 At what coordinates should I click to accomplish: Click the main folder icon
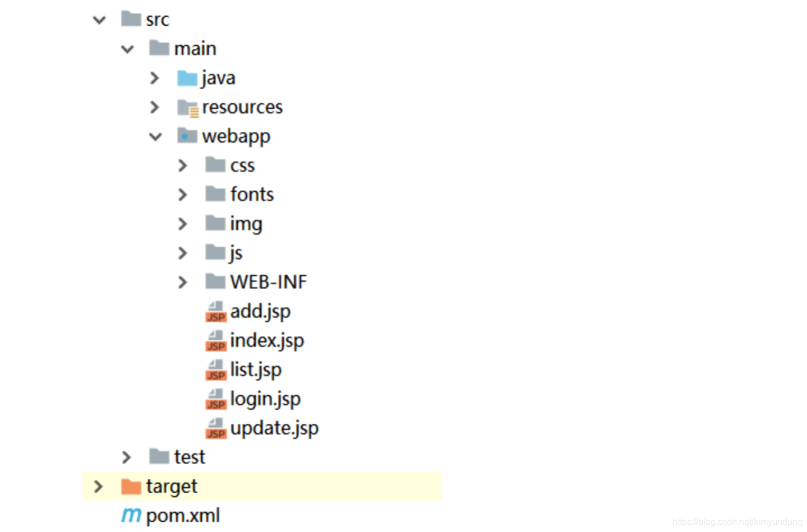point(159,48)
